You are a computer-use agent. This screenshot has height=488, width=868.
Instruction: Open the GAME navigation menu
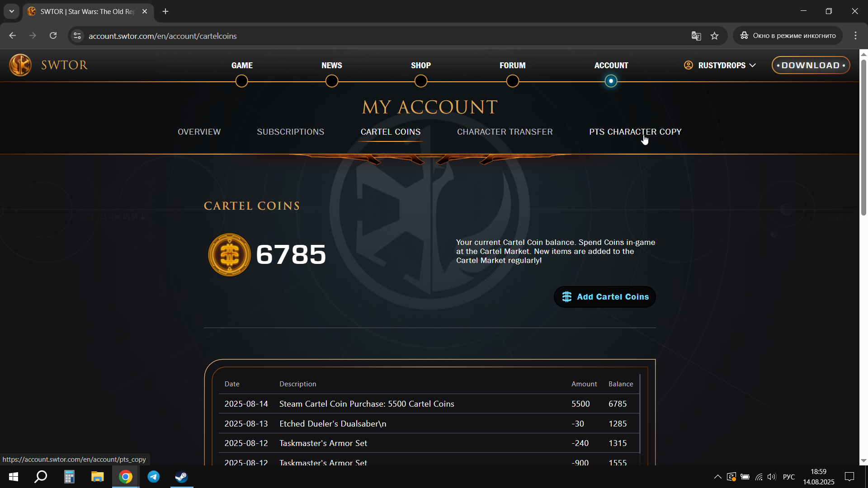[242, 65]
